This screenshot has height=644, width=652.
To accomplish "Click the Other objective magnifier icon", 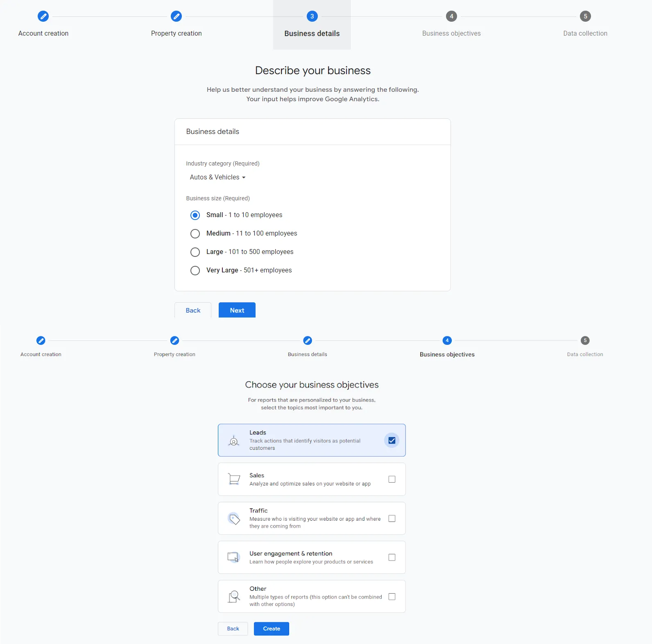I will (x=234, y=596).
